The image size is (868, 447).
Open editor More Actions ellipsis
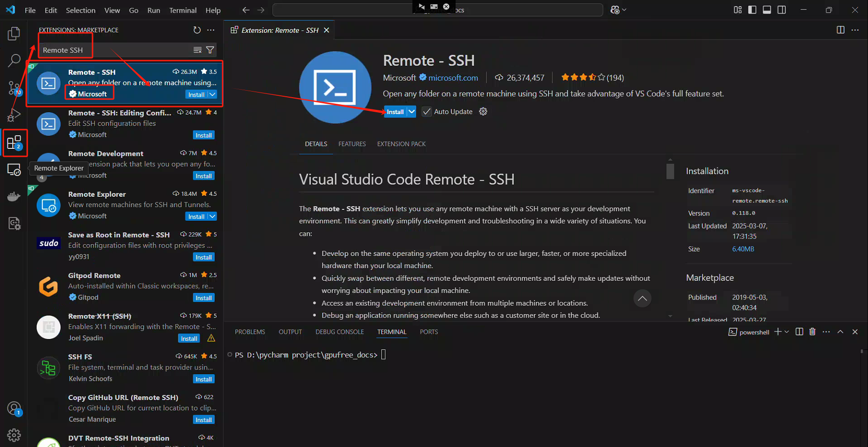pyautogui.click(x=855, y=30)
